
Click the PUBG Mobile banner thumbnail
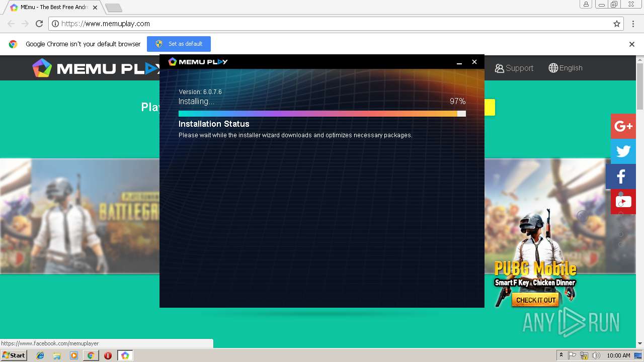535,259
